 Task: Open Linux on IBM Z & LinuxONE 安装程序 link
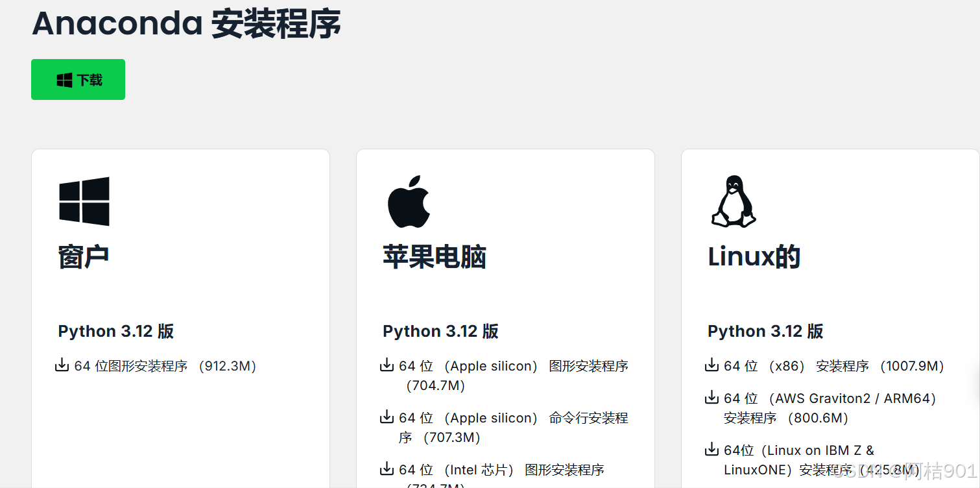click(x=822, y=460)
